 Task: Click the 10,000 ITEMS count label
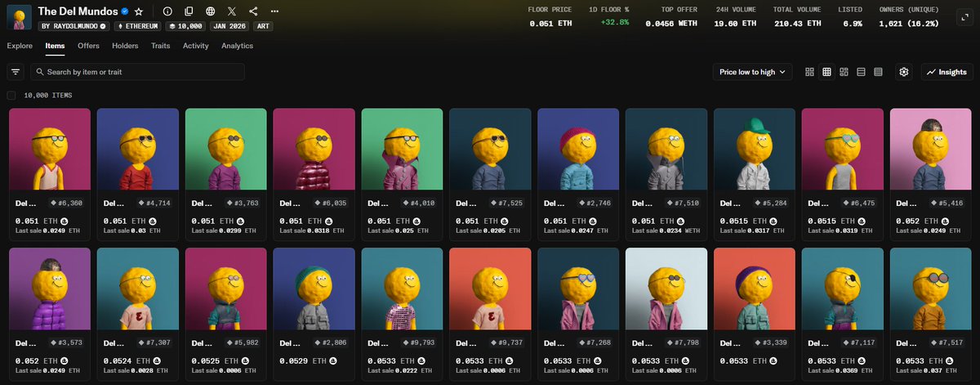pyautogui.click(x=48, y=96)
